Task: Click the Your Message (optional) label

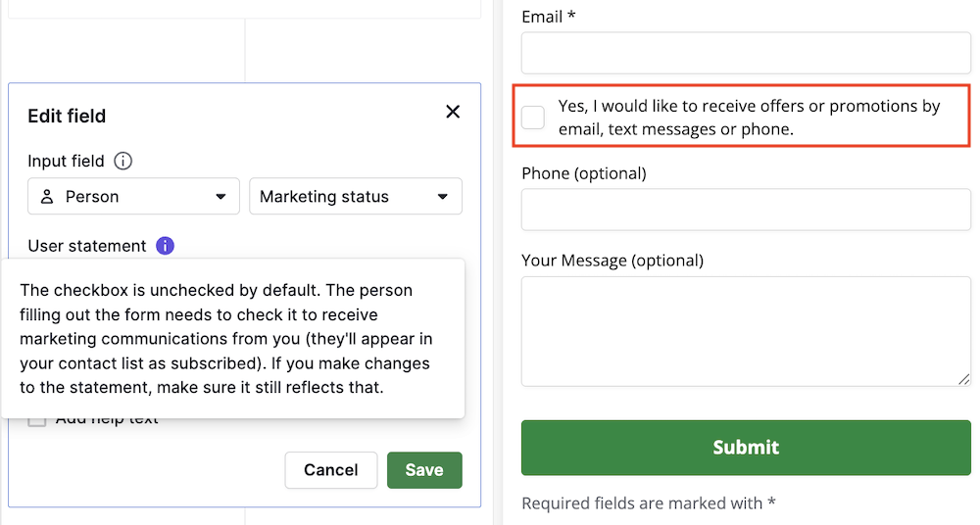Action: click(612, 261)
